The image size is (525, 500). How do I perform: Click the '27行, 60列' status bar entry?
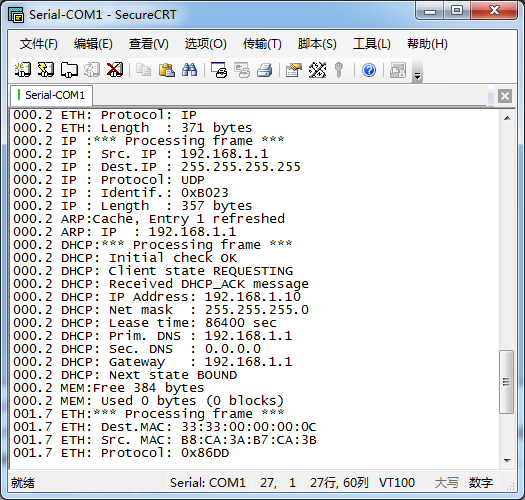339,483
